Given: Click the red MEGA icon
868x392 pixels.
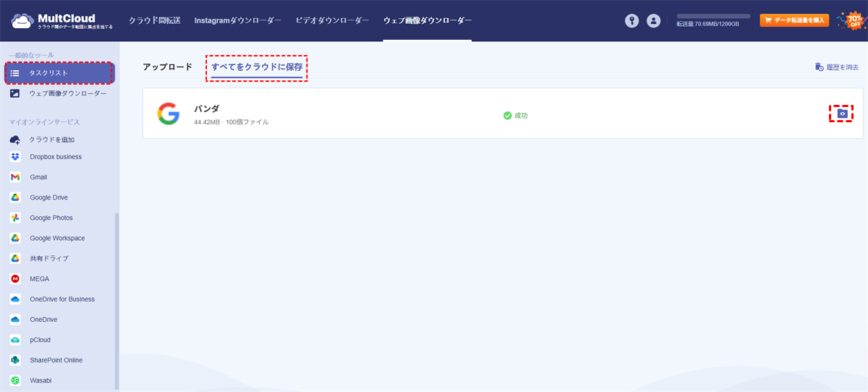Looking at the screenshot, I should coord(15,278).
